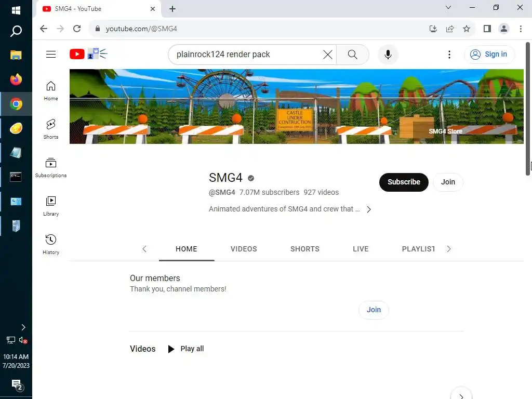Reload the YouTube page

[x=77, y=29]
